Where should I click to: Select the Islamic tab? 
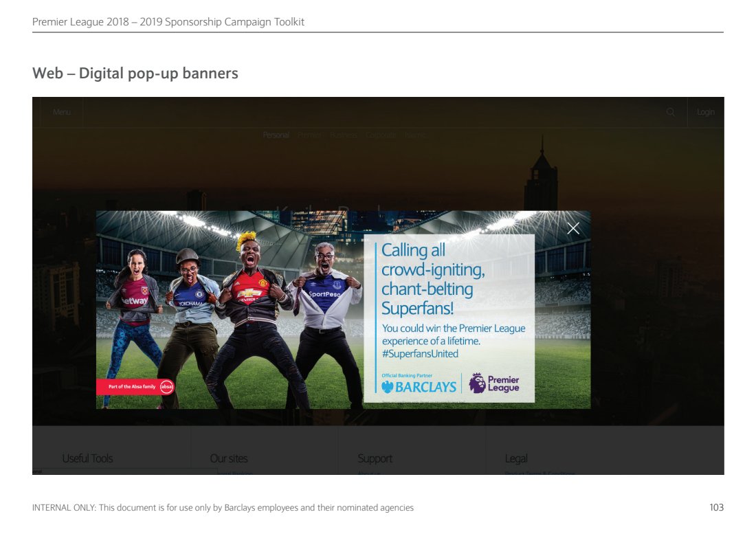(x=415, y=135)
